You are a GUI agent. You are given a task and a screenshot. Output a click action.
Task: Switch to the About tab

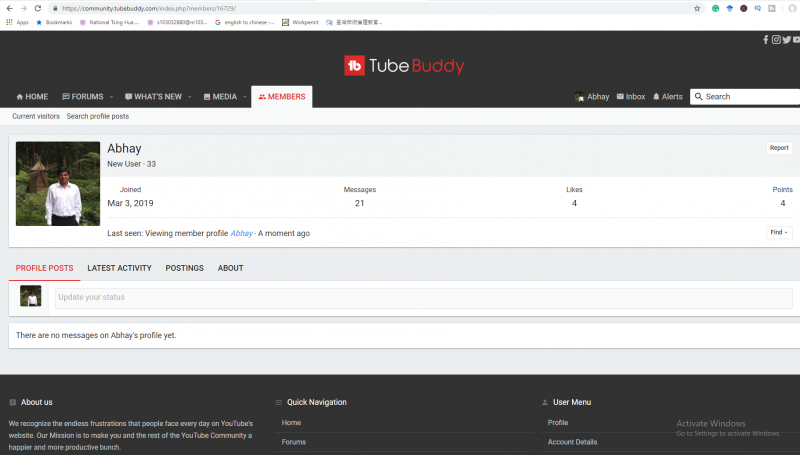pos(230,268)
